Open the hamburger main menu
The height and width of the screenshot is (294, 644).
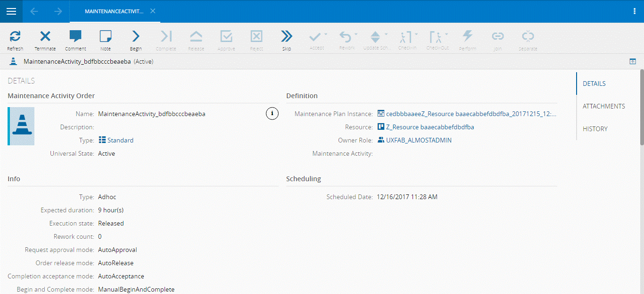[x=11, y=11]
